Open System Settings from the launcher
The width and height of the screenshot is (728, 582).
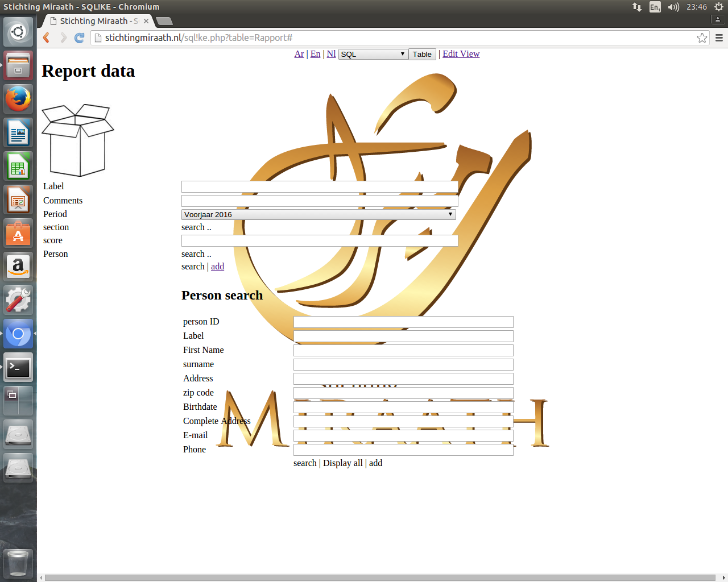(x=18, y=300)
